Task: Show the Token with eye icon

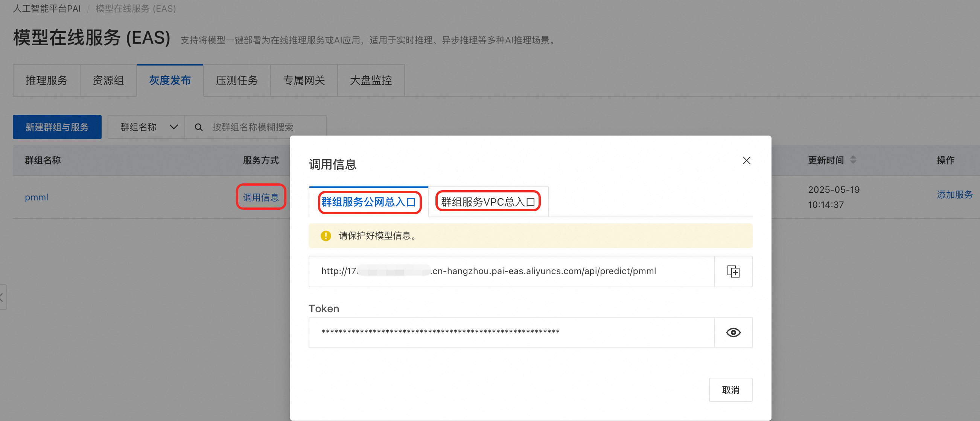Action: [x=733, y=332]
